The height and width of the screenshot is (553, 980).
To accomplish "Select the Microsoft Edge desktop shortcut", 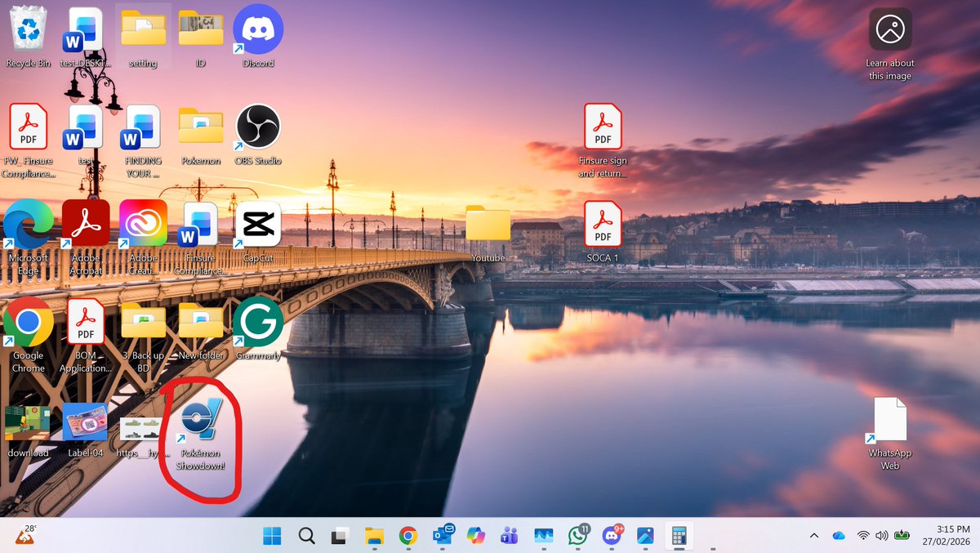I will click(29, 238).
